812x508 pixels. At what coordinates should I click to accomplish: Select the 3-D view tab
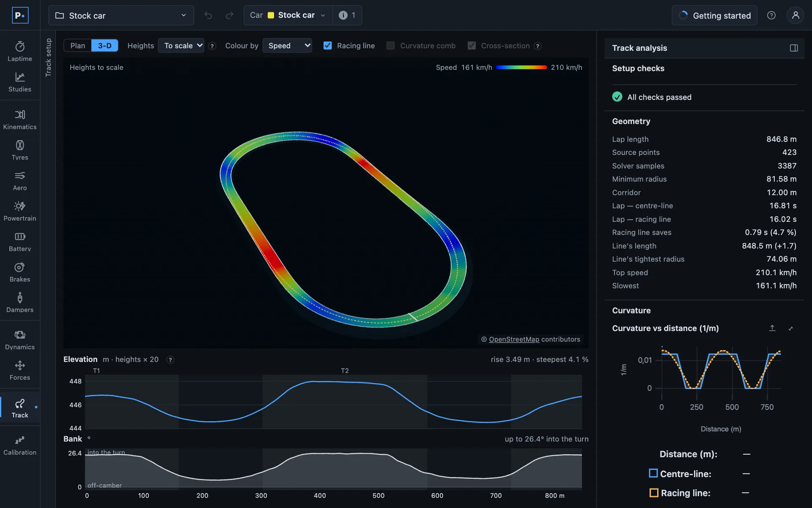(x=104, y=45)
